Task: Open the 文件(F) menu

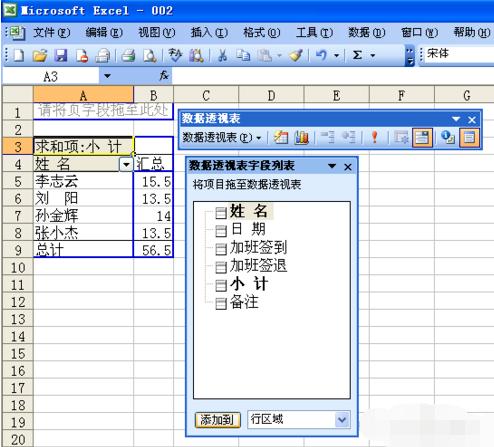Action: 52,33
